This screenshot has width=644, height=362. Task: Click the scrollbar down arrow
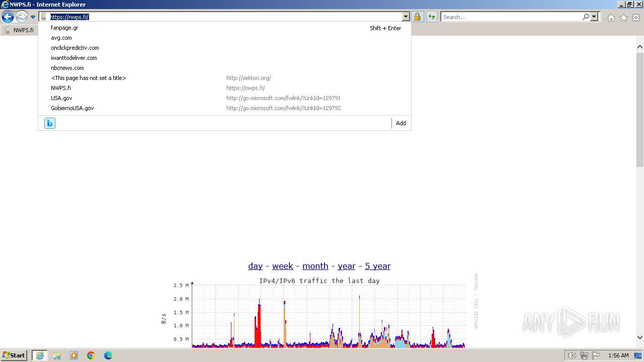pos(640,337)
